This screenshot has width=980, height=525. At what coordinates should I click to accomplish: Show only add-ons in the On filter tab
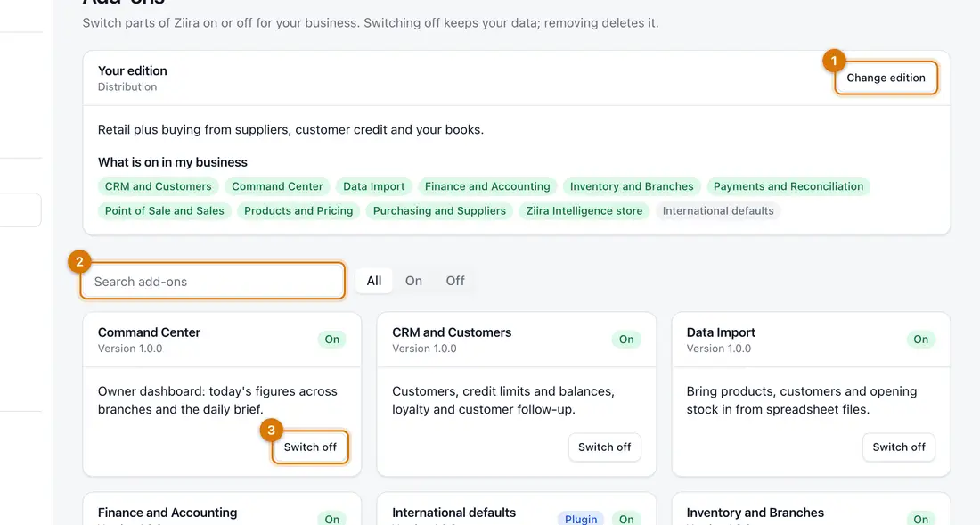pyautogui.click(x=413, y=282)
